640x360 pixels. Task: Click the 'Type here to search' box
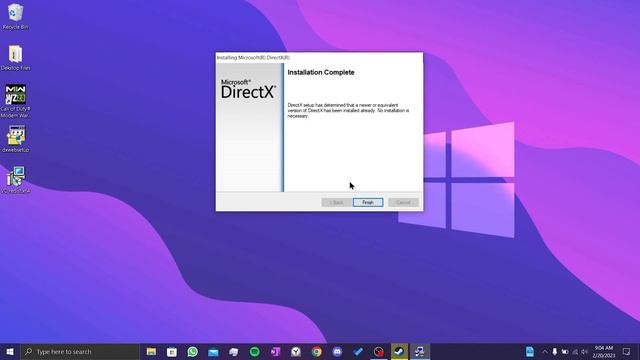tap(80, 352)
